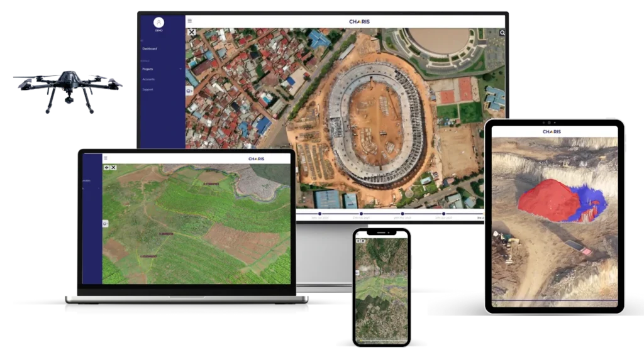Open Dashboard in the monitor sidebar
Viewport: 644px width, 362px height.
[x=150, y=48]
